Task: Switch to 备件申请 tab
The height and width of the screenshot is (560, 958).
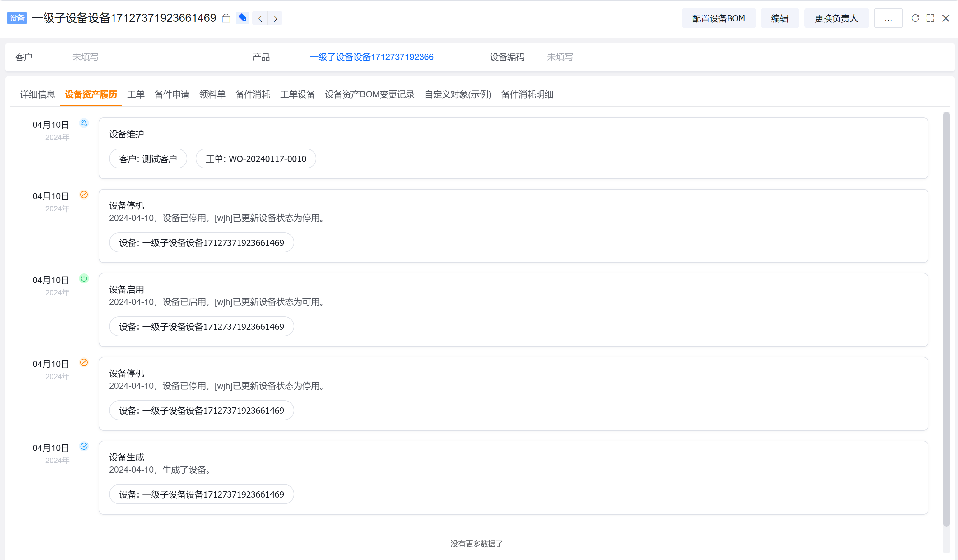Action: 172,94
